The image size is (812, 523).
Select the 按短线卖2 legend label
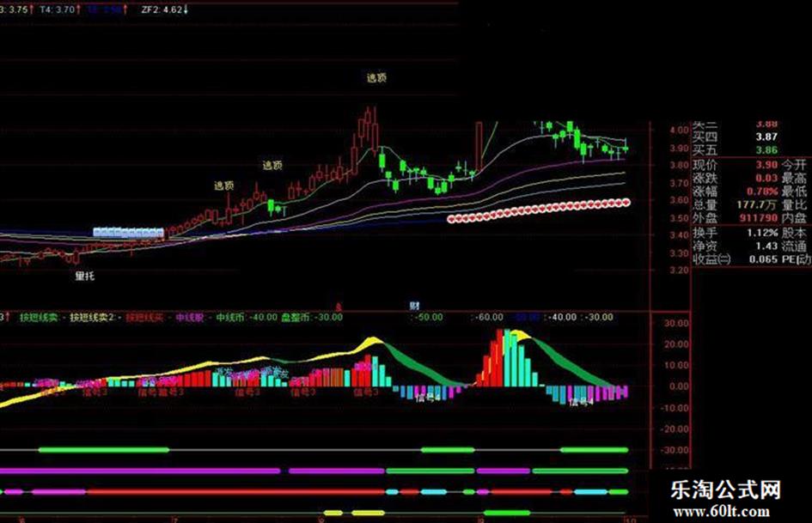point(92,317)
